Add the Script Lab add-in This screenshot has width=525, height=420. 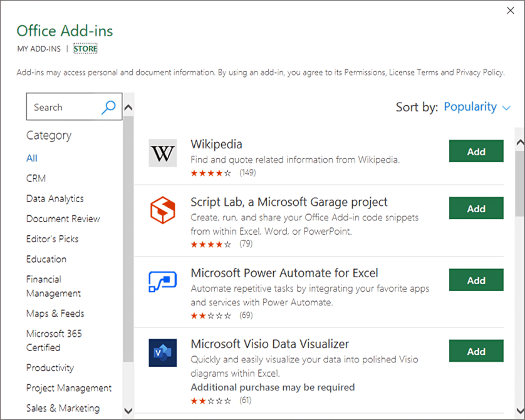476,208
